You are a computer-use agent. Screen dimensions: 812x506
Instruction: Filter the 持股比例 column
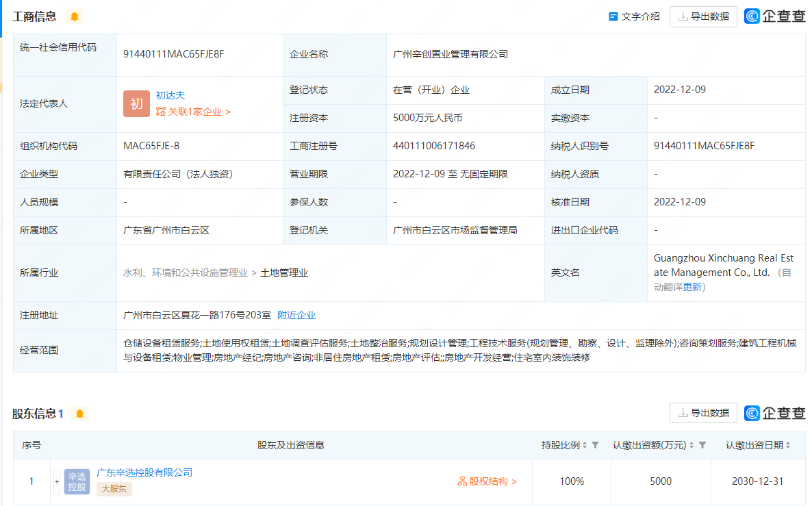(595, 445)
